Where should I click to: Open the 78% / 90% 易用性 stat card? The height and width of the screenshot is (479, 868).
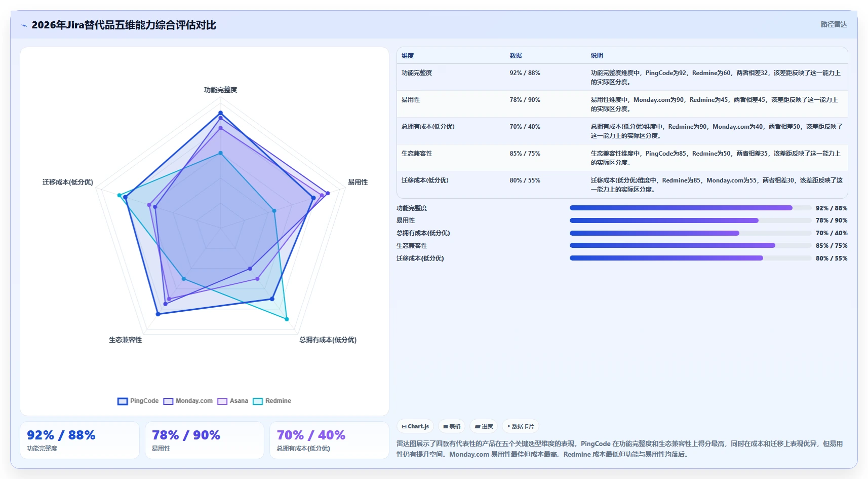(205, 440)
